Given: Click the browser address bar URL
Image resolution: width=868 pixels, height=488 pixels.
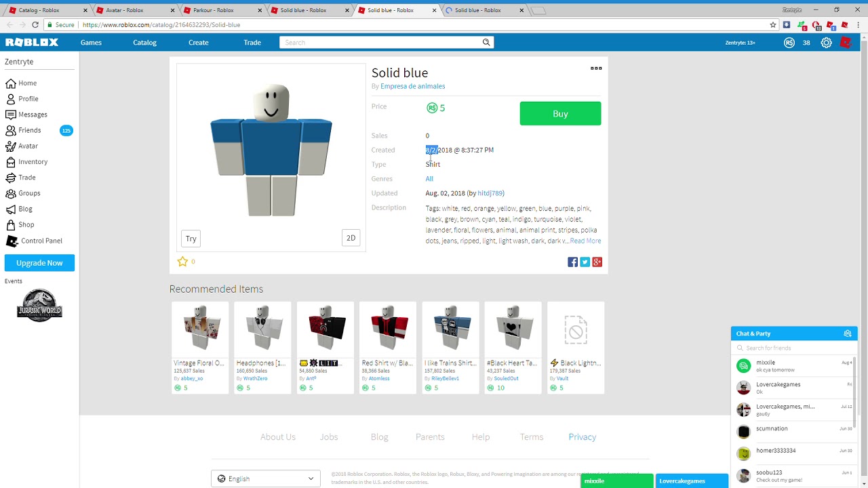Looking at the screenshot, I should click(161, 24).
